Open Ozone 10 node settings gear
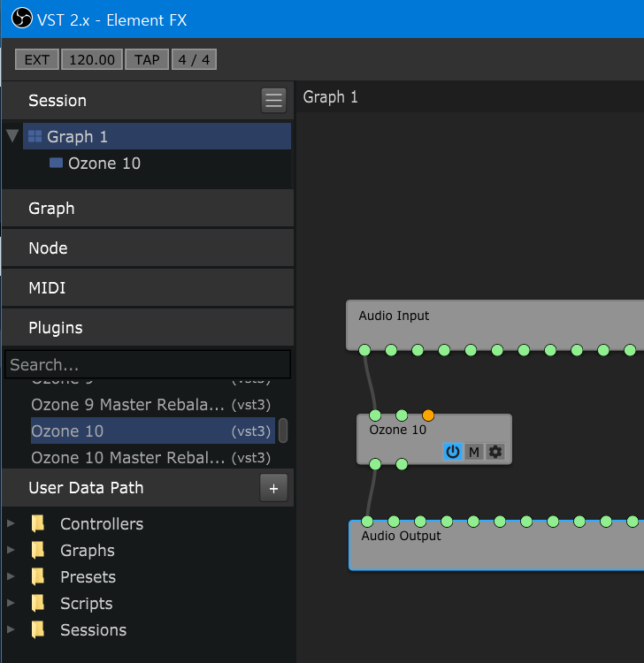Image resolution: width=644 pixels, height=663 pixels. point(495,452)
